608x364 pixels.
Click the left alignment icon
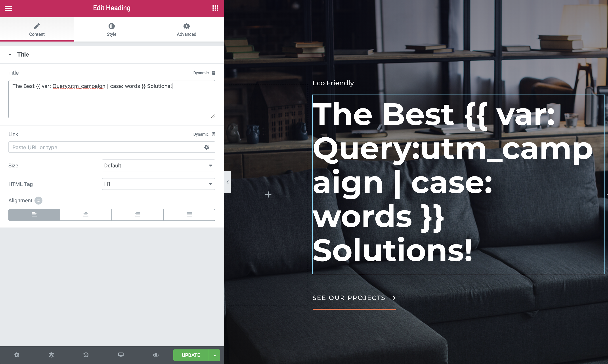[34, 214]
